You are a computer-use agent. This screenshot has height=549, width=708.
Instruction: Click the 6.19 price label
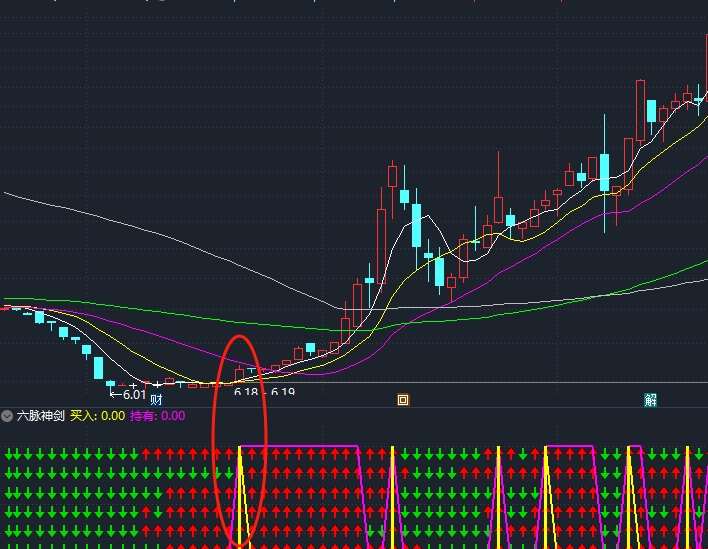(x=283, y=393)
